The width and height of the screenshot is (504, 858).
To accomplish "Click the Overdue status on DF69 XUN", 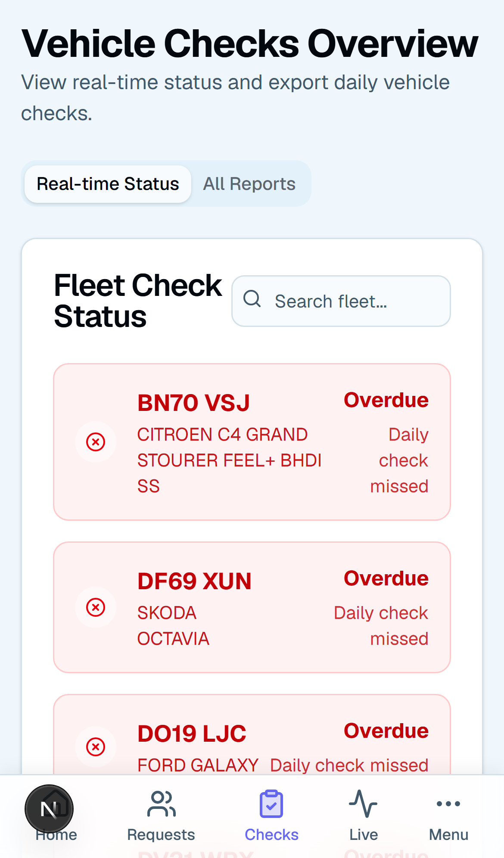I will pyautogui.click(x=386, y=578).
